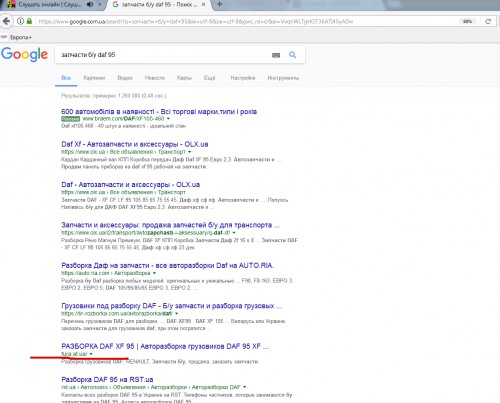
Task: Open result РАЗБОРКА DAF XF 95 Авторазборка грузовиков
Action: tap(165, 346)
